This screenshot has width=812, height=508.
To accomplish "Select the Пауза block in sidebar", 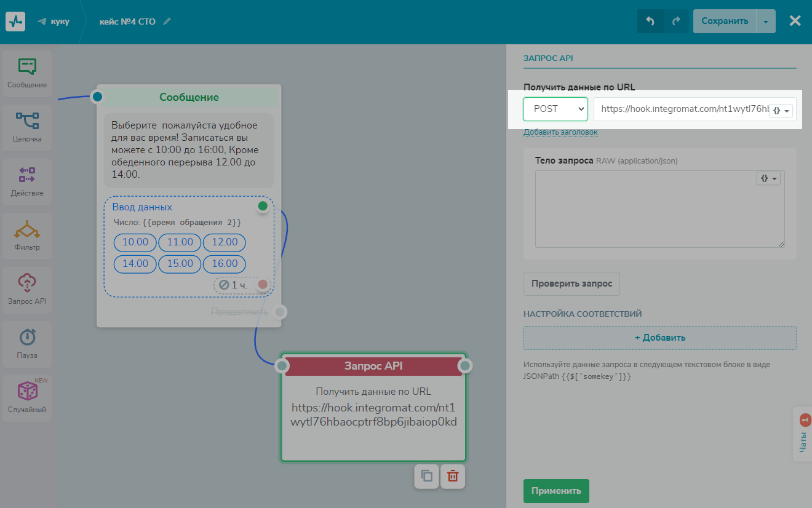I will pos(27,344).
